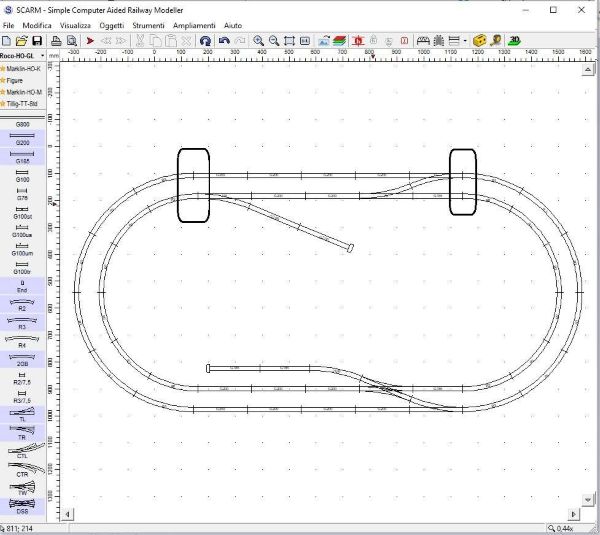The width and height of the screenshot is (600, 535).
Task: Click the New document icon
Action: 7,41
